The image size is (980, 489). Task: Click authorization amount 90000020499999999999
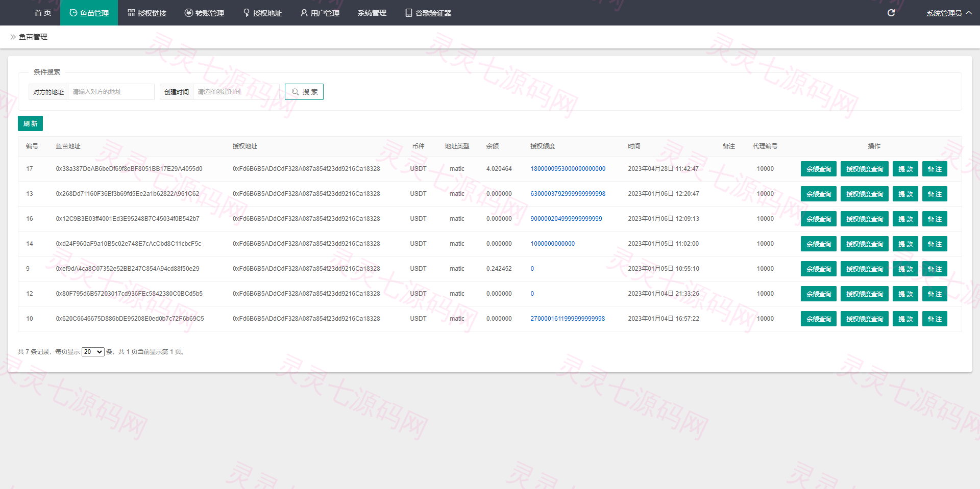pyautogui.click(x=566, y=219)
